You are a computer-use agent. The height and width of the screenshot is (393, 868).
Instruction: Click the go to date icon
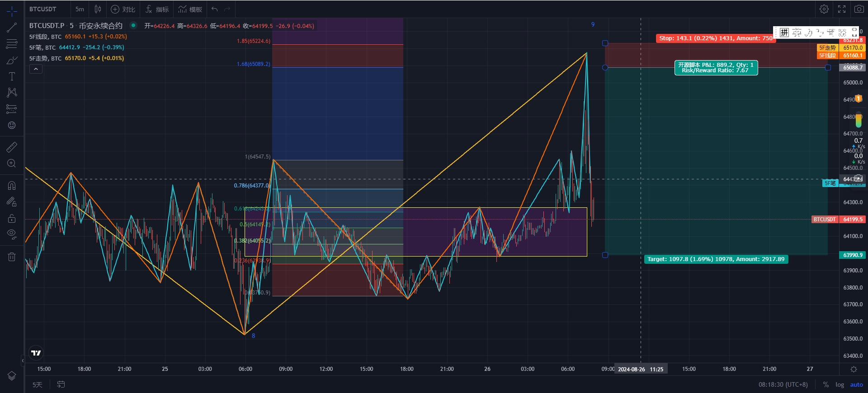coord(61,384)
